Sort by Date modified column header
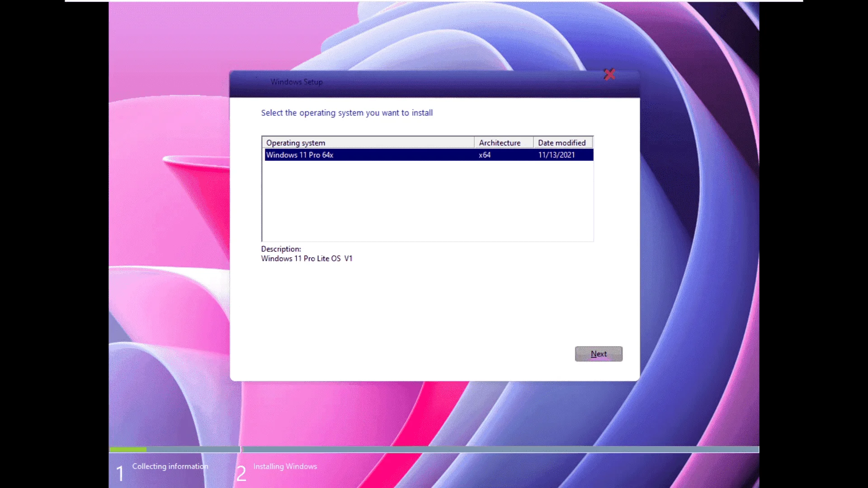This screenshot has height=488, width=868. click(x=563, y=143)
